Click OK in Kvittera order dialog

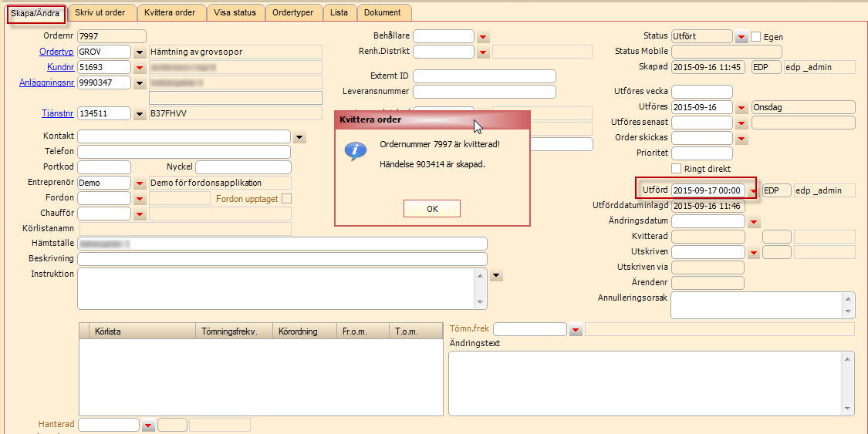pyautogui.click(x=431, y=209)
